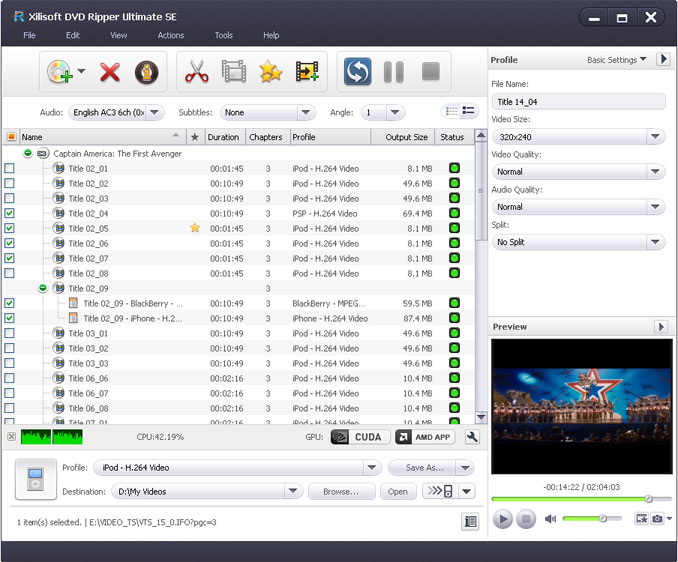
Task: Expand the Preview panel arrow button
Action: pyautogui.click(x=660, y=327)
